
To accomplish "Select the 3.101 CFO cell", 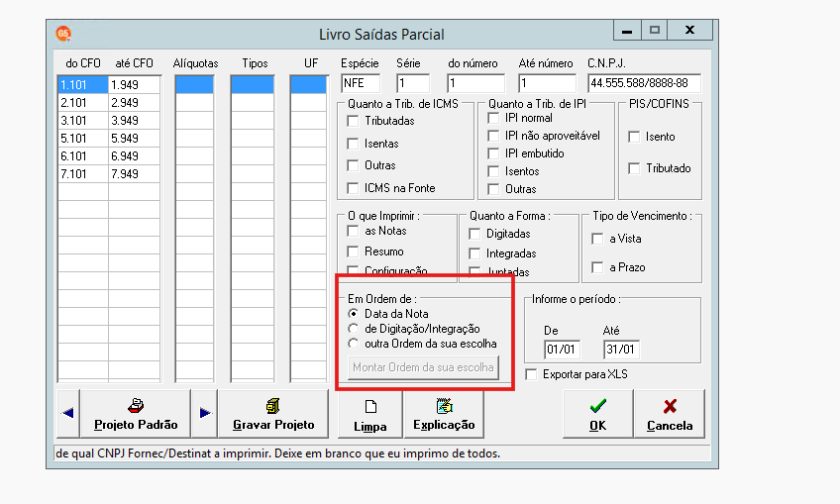I will click(x=83, y=121).
